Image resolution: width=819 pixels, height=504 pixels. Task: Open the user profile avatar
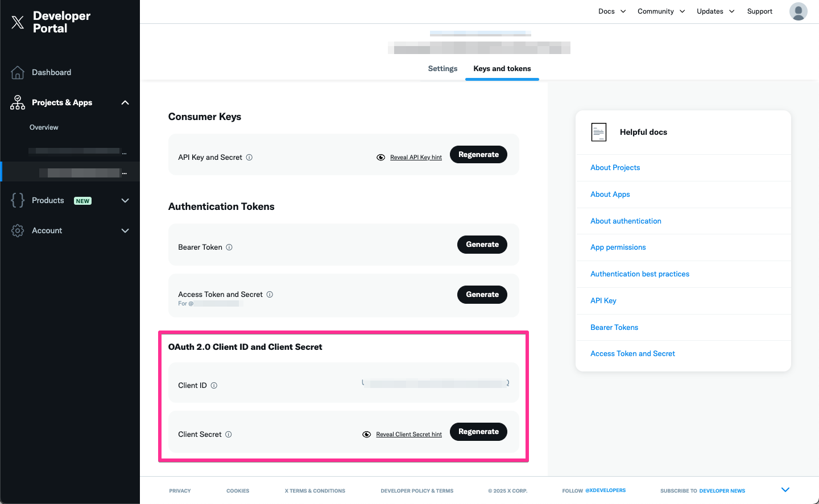click(x=799, y=11)
